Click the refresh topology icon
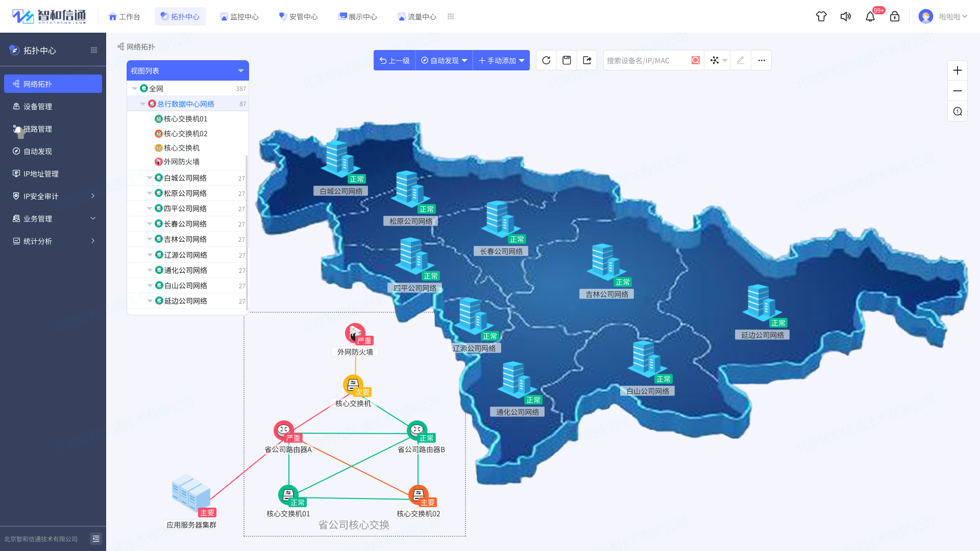The width and height of the screenshot is (980, 551). (x=546, y=60)
